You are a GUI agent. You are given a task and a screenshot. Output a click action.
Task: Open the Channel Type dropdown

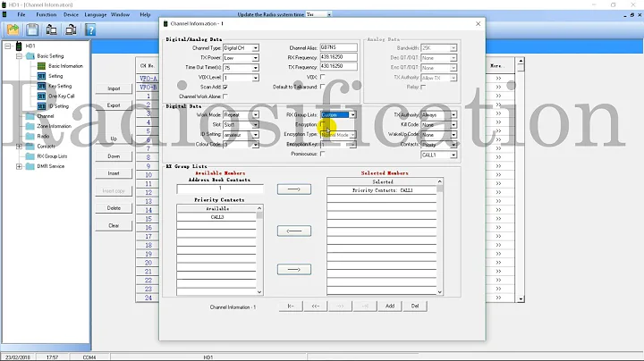(x=256, y=48)
